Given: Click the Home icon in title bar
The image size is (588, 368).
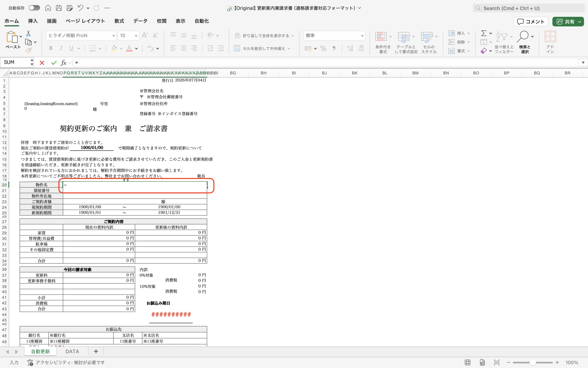Looking at the screenshot, I should click(x=48, y=8).
